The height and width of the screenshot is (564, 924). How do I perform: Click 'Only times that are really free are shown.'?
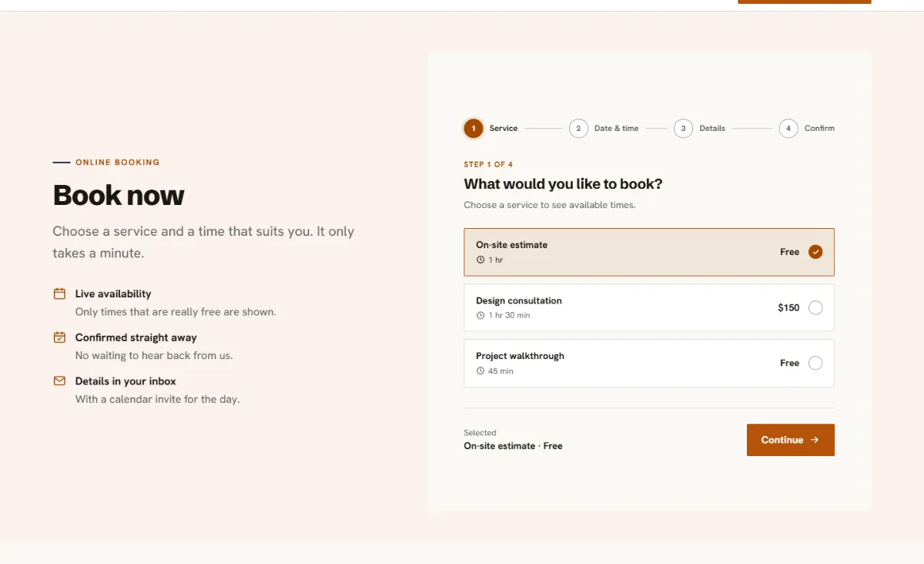point(176,312)
